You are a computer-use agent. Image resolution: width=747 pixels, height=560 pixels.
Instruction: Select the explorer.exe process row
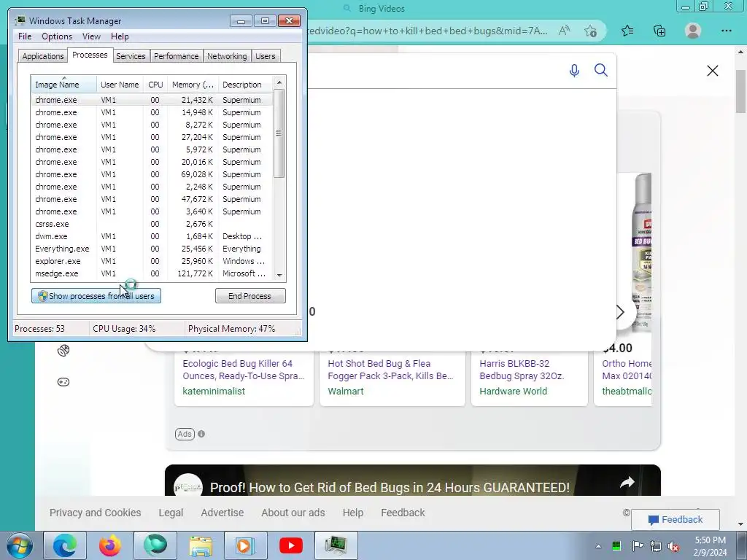coord(152,261)
